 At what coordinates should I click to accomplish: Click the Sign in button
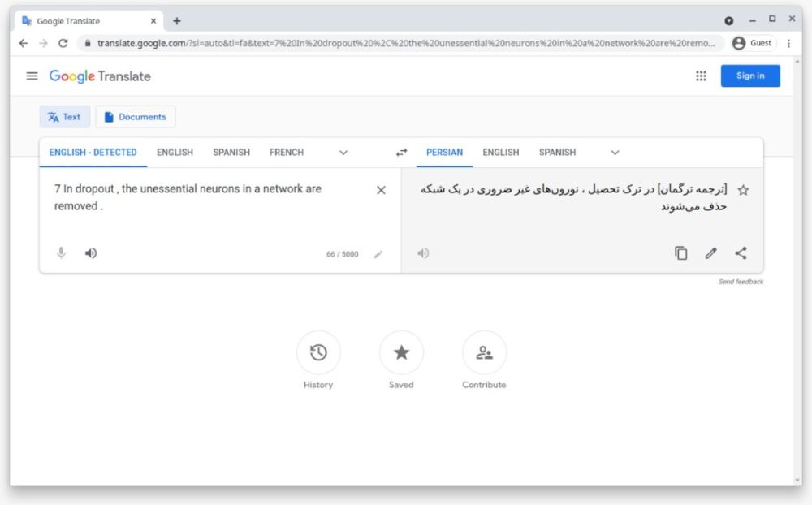(x=750, y=76)
